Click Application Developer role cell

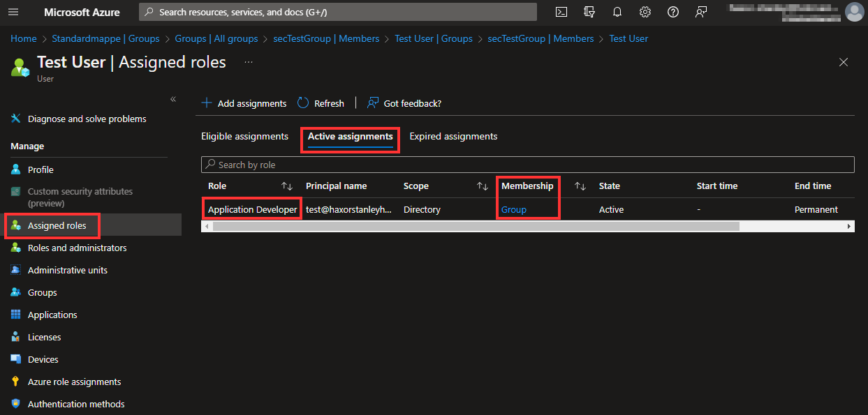click(x=253, y=209)
